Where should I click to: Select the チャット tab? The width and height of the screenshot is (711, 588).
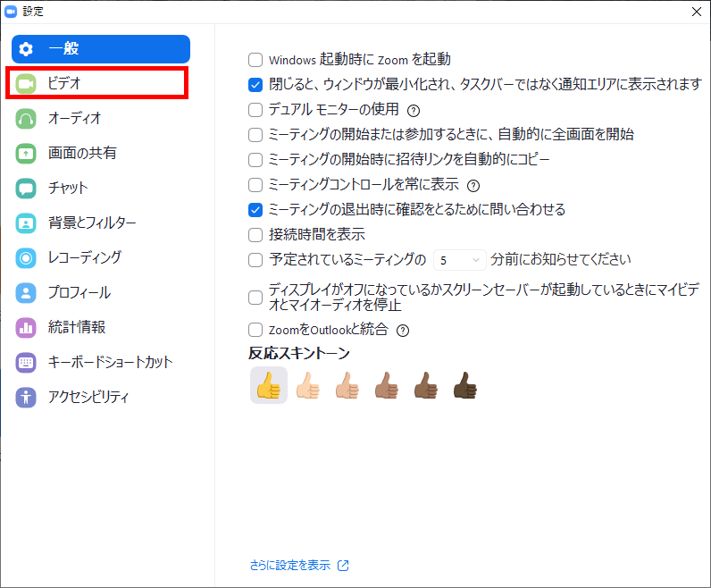101,189
